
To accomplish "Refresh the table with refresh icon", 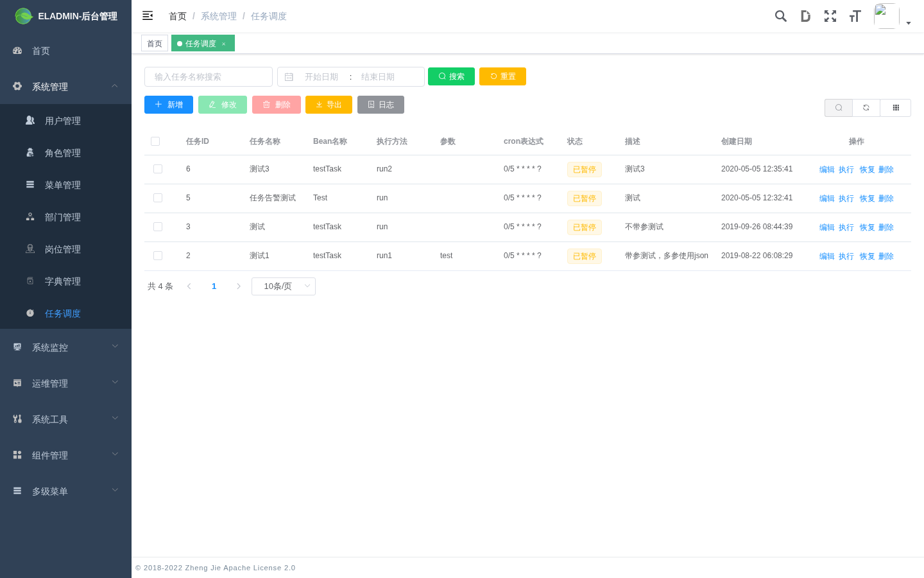I will (x=866, y=108).
